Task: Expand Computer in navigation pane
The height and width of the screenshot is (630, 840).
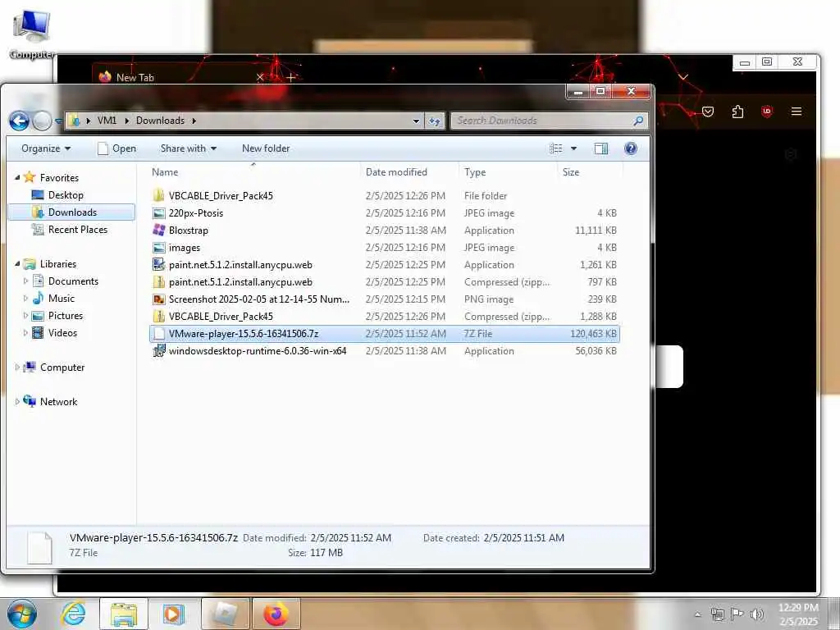Action: (17, 367)
